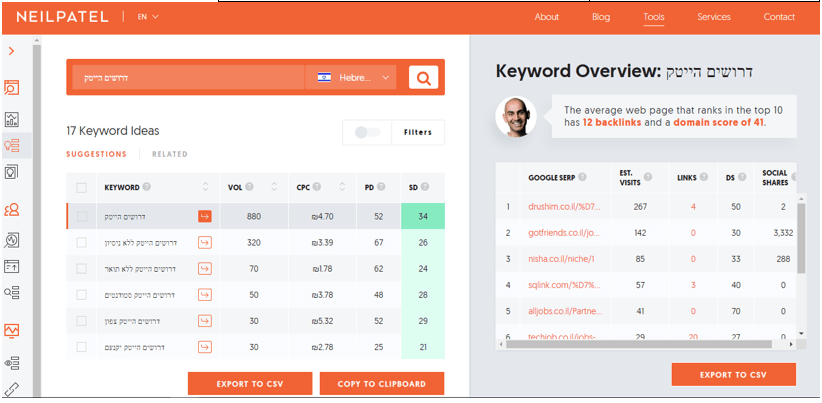Sort by the VOL column arrows
The image size is (822, 403).
pos(277,187)
